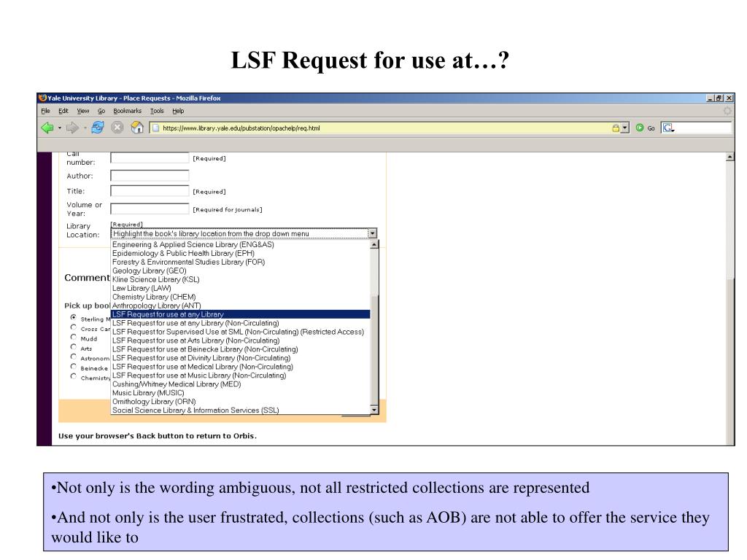Open the Go menu
747x560 pixels.
coord(101,111)
